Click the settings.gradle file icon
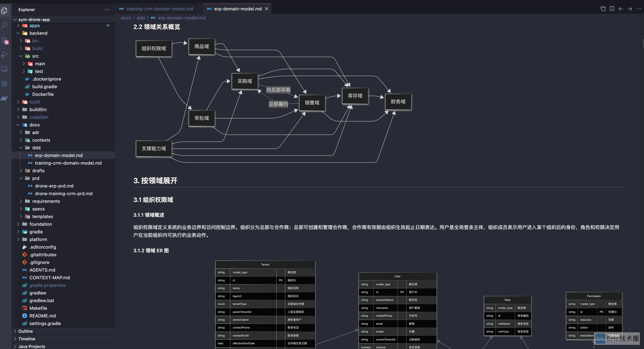The width and height of the screenshot is (644, 349). tap(24, 323)
